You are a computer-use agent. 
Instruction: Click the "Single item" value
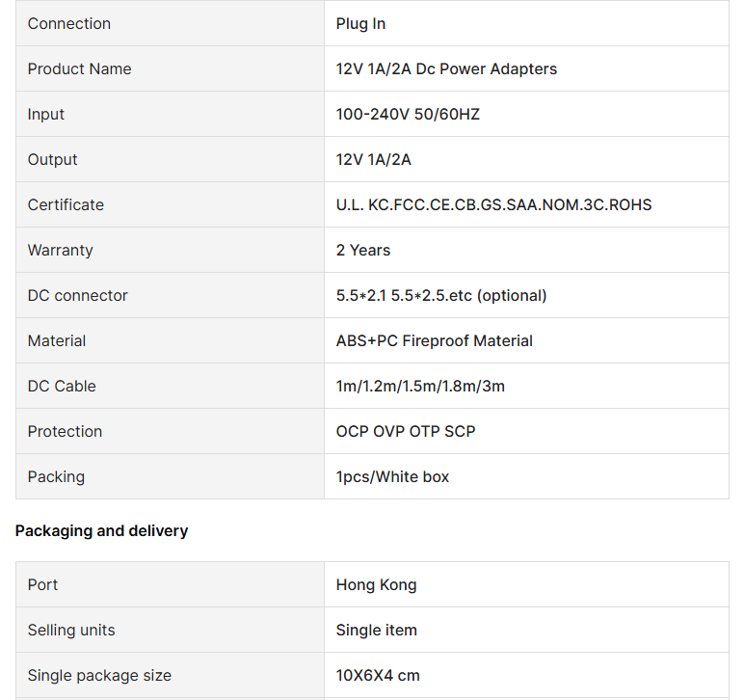tap(377, 630)
